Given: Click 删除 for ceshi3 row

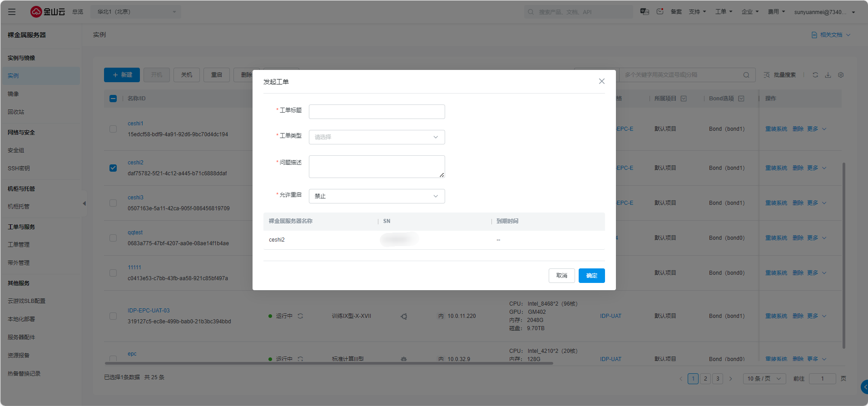Looking at the screenshot, I should 798,203.
